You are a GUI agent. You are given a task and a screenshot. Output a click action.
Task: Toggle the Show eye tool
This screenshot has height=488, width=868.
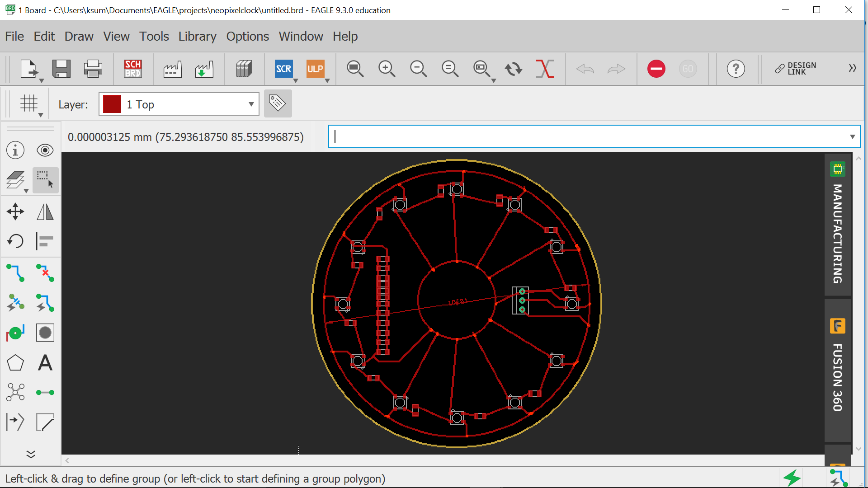click(x=45, y=150)
